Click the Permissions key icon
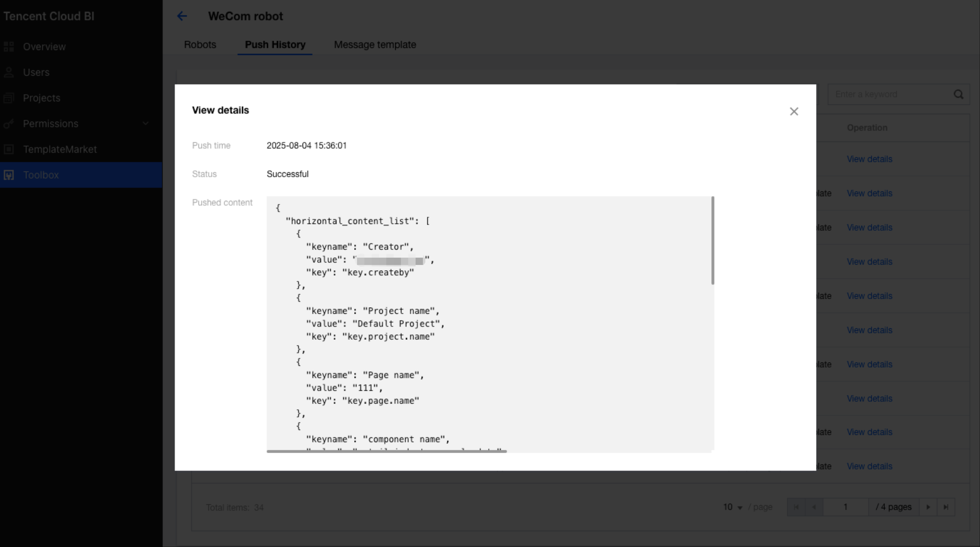The image size is (980, 547). [x=9, y=124]
